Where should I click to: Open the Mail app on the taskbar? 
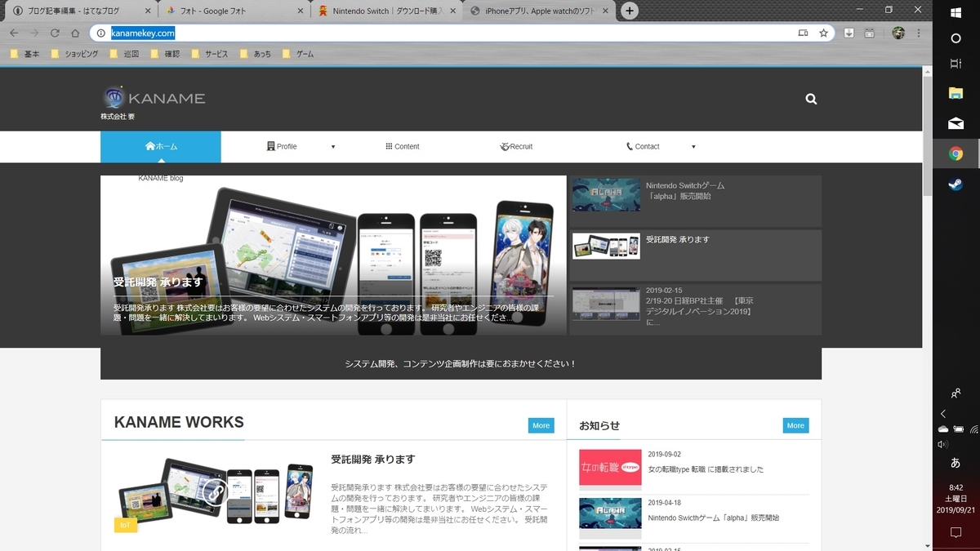coord(955,123)
